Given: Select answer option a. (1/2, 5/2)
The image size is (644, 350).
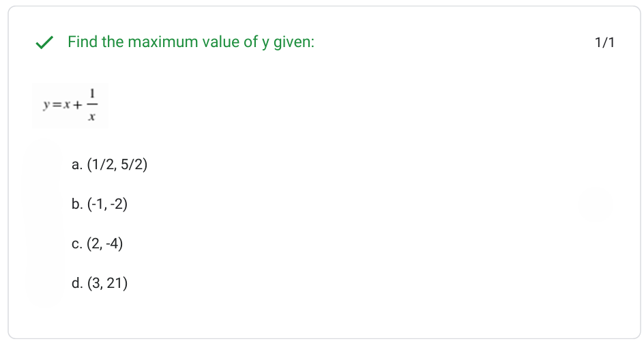Looking at the screenshot, I should pyautogui.click(x=109, y=164).
